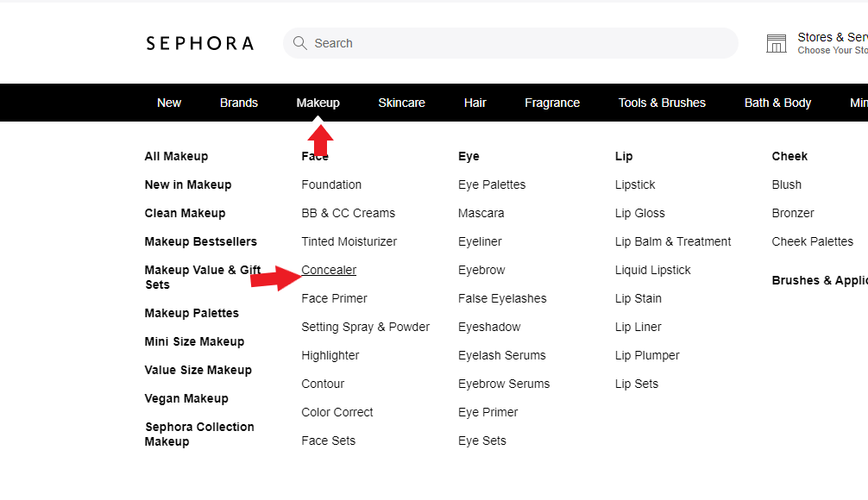Open Sephora Collection Makeup
Image resolution: width=868 pixels, height=500 pixels.
tap(199, 434)
